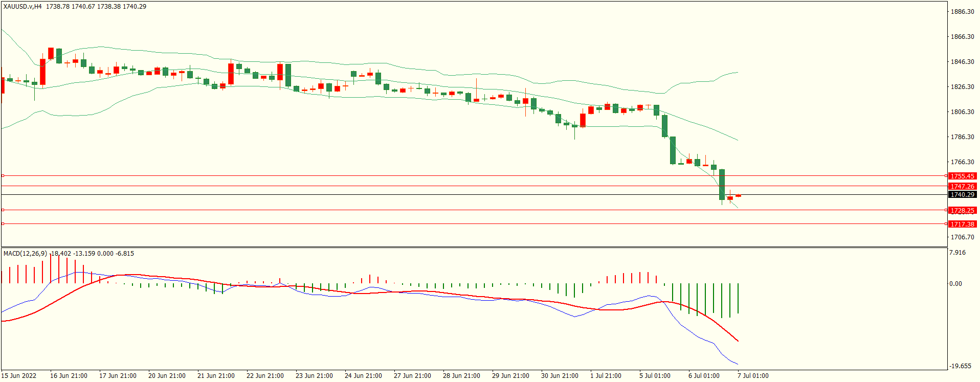This screenshot has width=980, height=382.
Task: Click the XAUUSD.v,H4 symbol title text
Action: 23,7
